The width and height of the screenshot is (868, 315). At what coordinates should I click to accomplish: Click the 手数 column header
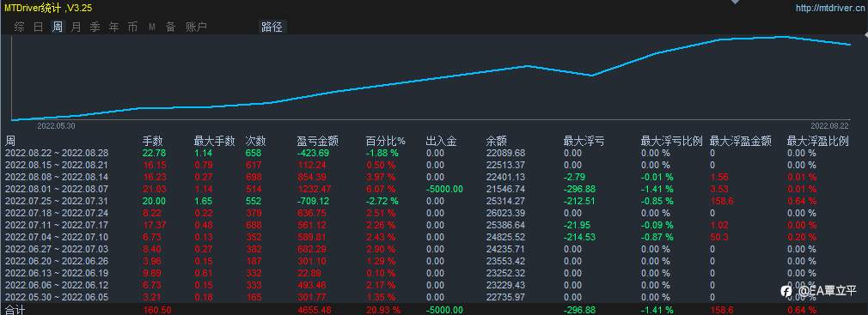point(153,142)
